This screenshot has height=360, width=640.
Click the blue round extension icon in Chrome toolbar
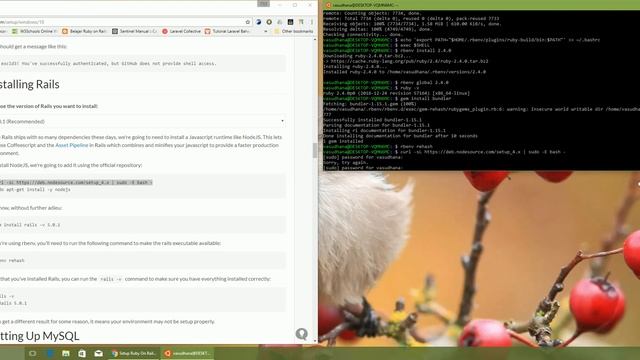tap(258, 22)
